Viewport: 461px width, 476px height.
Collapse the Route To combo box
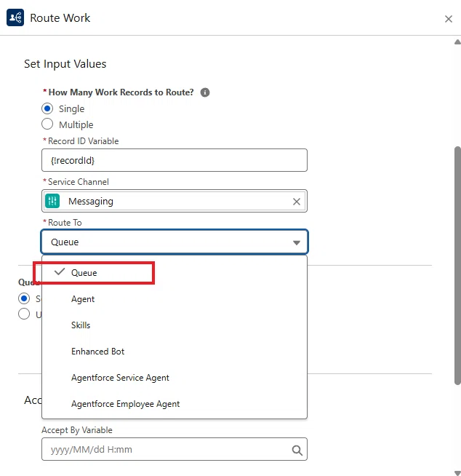(x=175, y=242)
